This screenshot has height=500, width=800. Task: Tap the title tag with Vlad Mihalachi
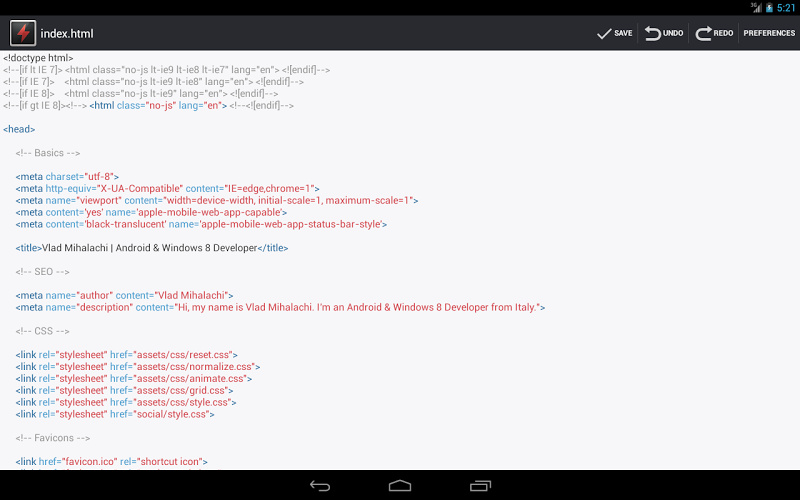coord(152,248)
